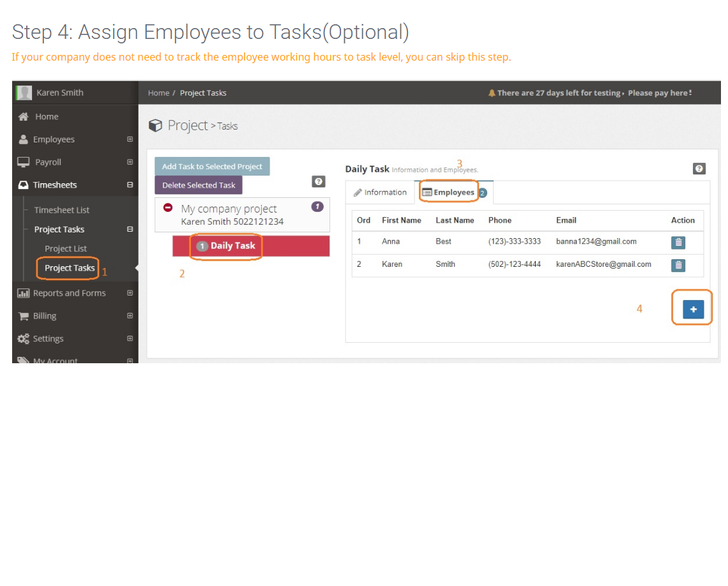Expand the Settings sidebar menu
Viewport: 728px width, 586px height.
(130, 338)
